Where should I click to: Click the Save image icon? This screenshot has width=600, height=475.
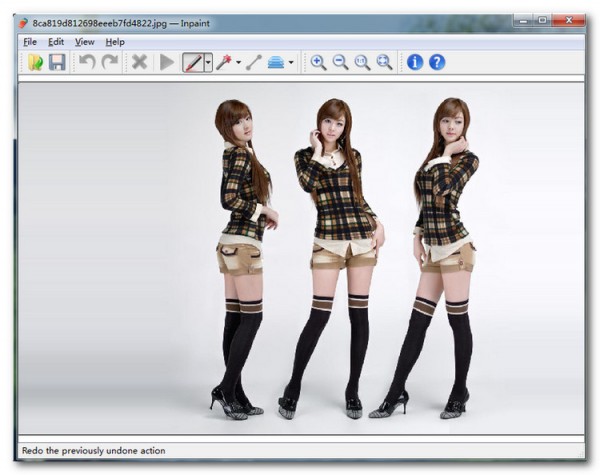57,62
